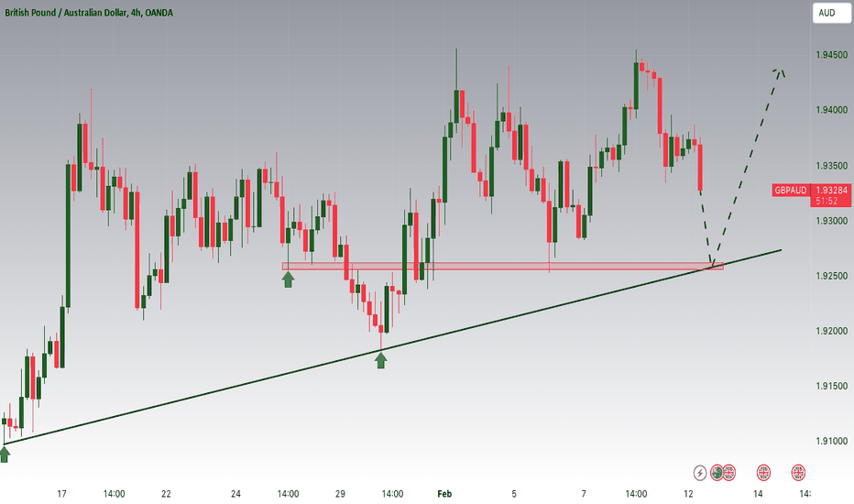Click the 1.93000 price axis label

click(831, 221)
